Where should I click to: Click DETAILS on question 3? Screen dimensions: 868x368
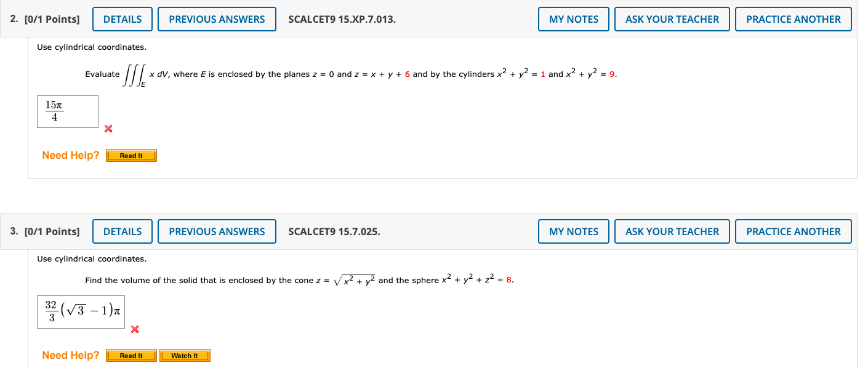(x=122, y=231)
